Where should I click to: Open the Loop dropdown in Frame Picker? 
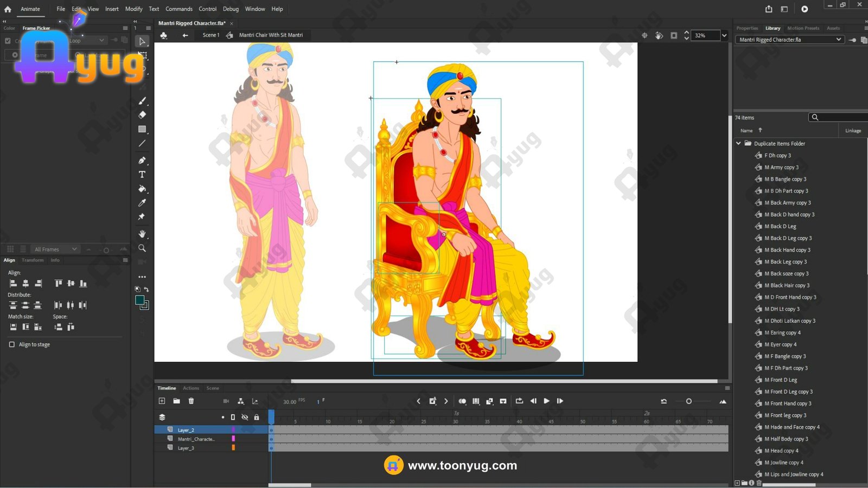[87, 41]
